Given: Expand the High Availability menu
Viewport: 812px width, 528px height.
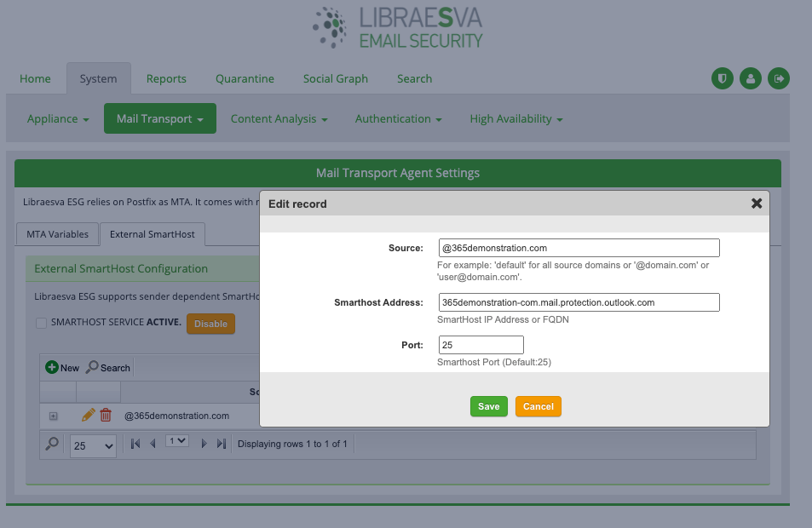Looking at the screenshot, I should click(x=515, y=119).
